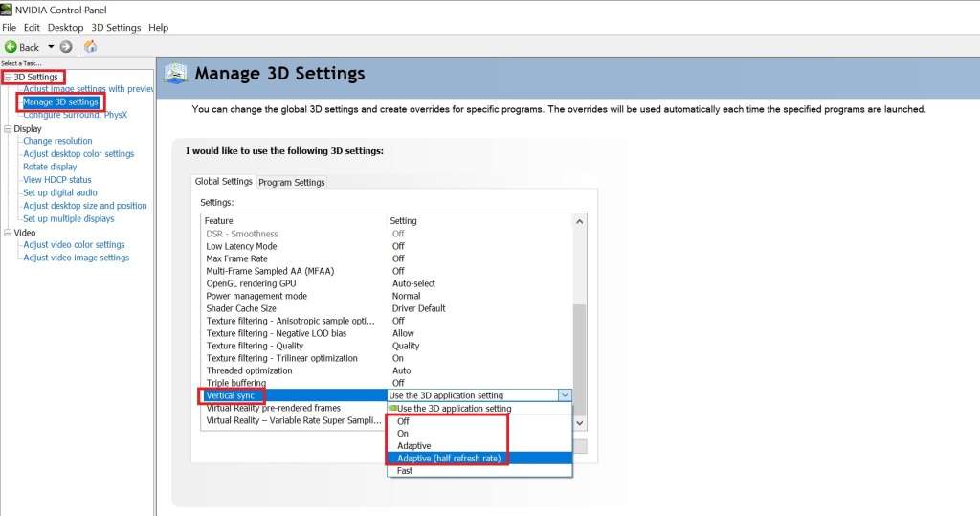Select the Max Frame Rate row
Viewport: 980px width, 516px height.
[387, 258]
